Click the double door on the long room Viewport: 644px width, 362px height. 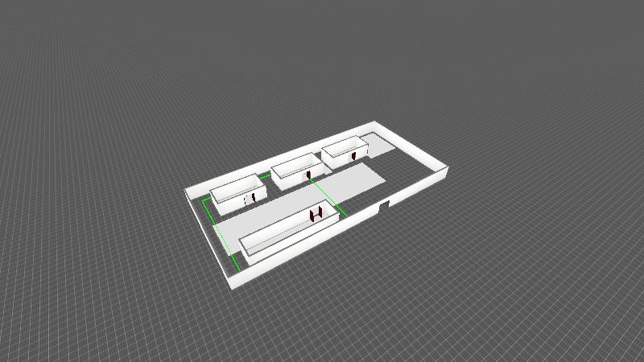point(315,213)
